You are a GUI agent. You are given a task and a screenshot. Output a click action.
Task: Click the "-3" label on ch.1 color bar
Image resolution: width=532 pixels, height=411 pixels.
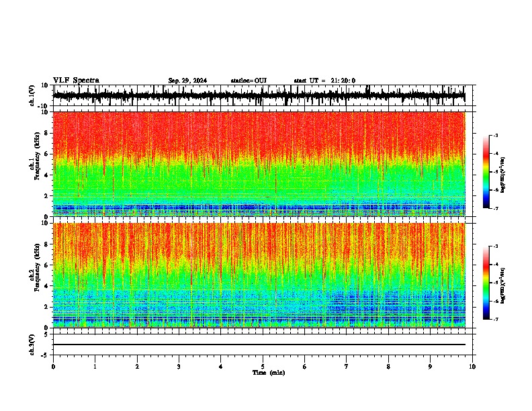pos(496,135)
